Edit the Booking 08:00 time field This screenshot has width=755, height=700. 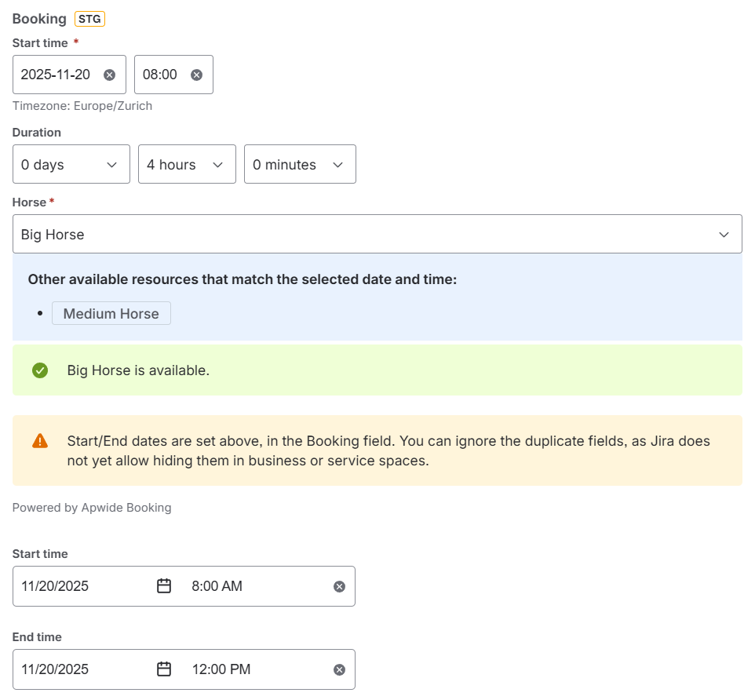click(160, 75)
